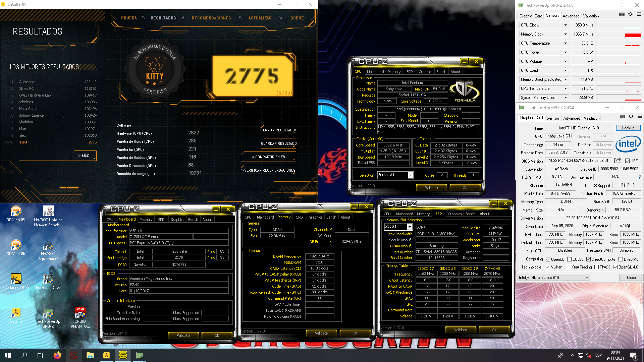Click GUARDAR RESULTADO button in Catzilla

coord(278,143)
